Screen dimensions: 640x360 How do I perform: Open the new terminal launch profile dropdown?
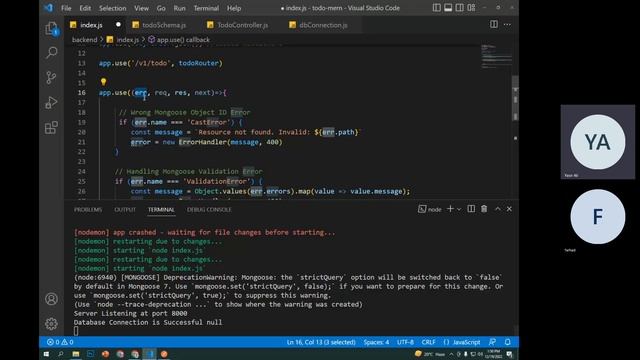pyautogui.click(x=459, y=209)
